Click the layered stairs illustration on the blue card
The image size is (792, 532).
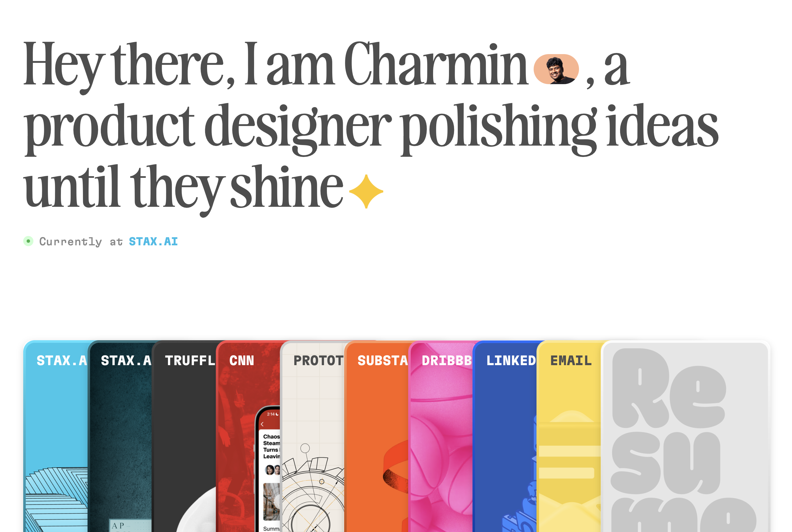(56, 499)
